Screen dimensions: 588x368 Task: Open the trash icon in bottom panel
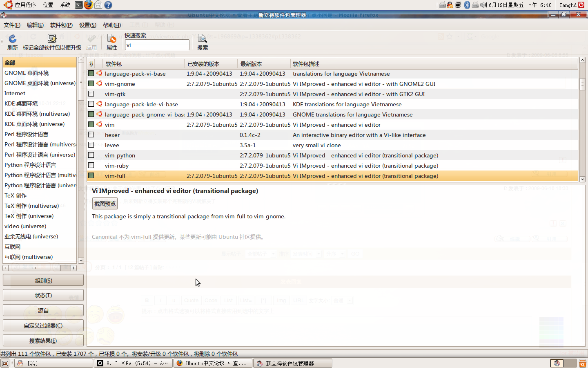[x=583, y=363]
